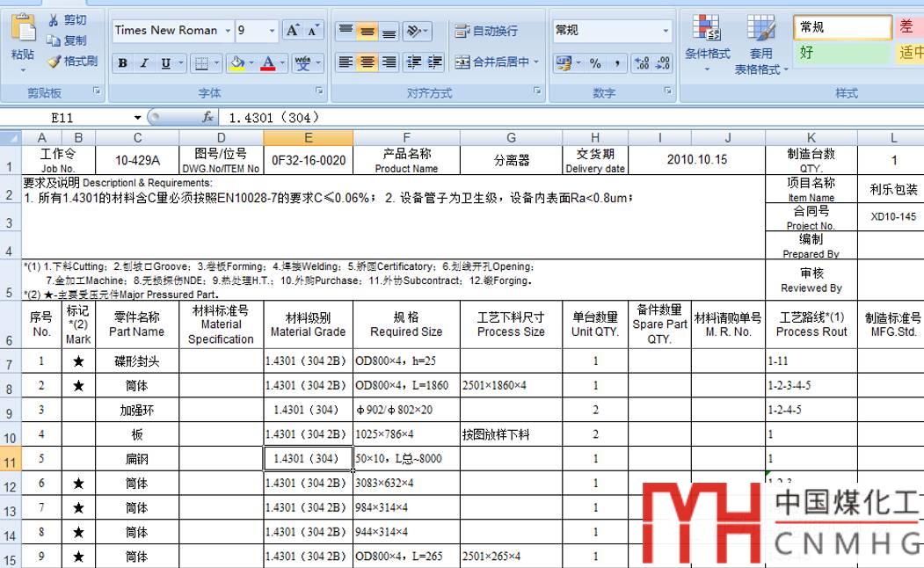Increase the indent
The image size is (924, 568).
click(435, 62)
